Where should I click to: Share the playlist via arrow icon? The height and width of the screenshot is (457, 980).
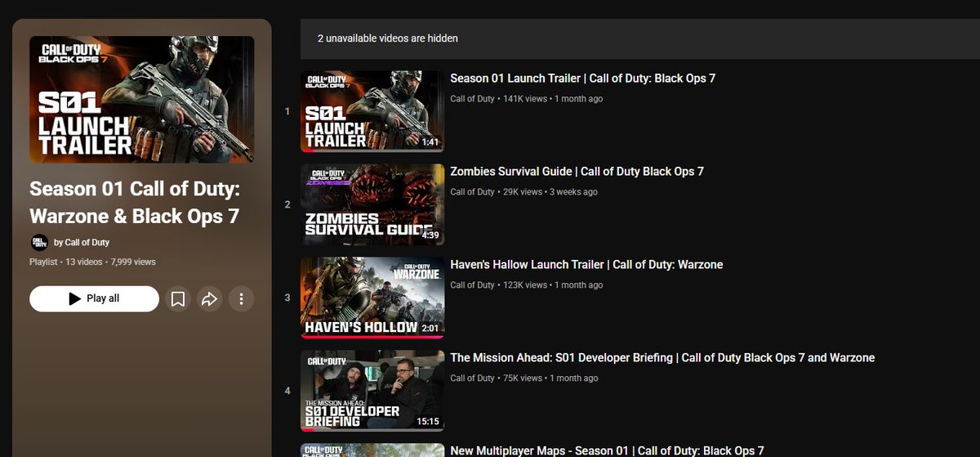209,299
